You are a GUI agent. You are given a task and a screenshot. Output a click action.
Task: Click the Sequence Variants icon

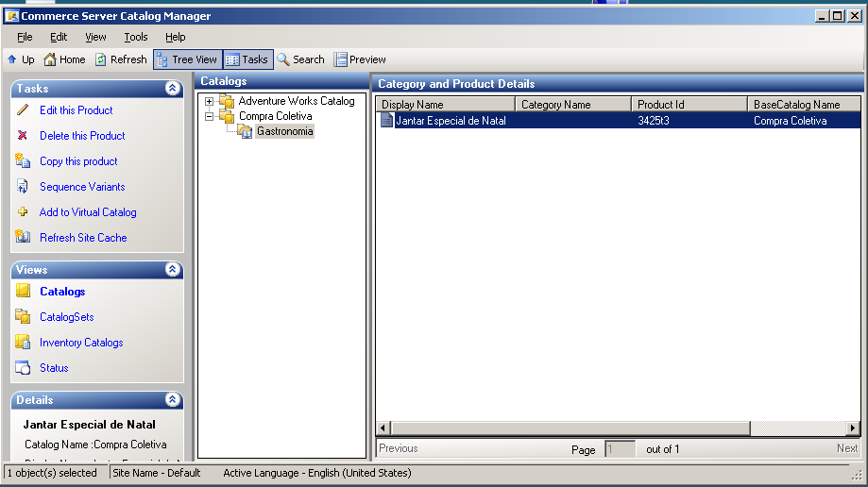pos(23,186)
